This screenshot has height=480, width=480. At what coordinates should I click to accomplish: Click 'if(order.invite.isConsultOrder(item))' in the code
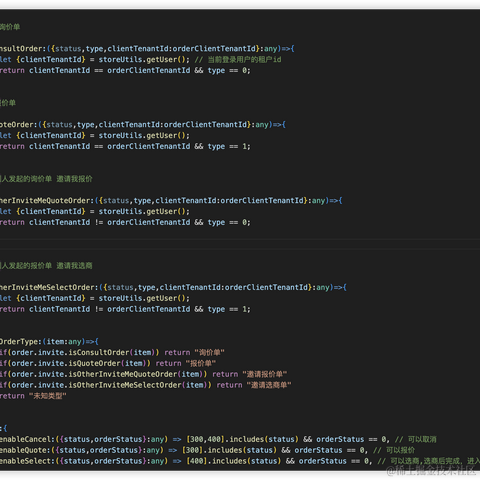pyautogui.click(x=80, y=353)
